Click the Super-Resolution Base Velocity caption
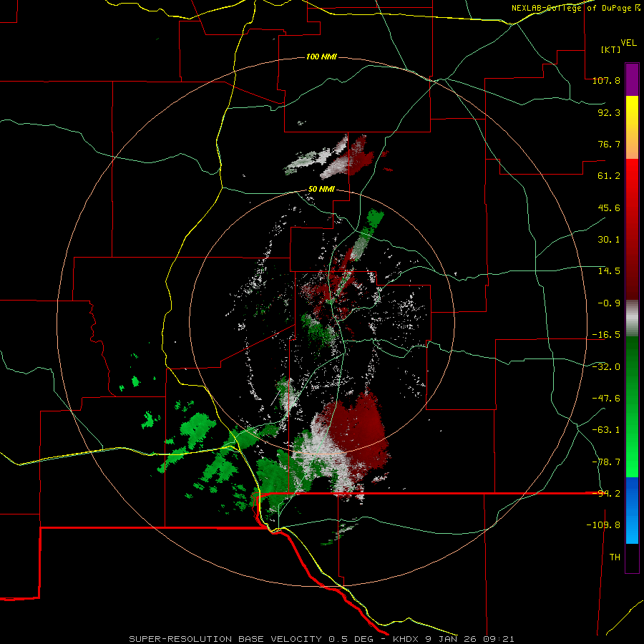This screenshot has width=644, height=644. coord(321,639)
